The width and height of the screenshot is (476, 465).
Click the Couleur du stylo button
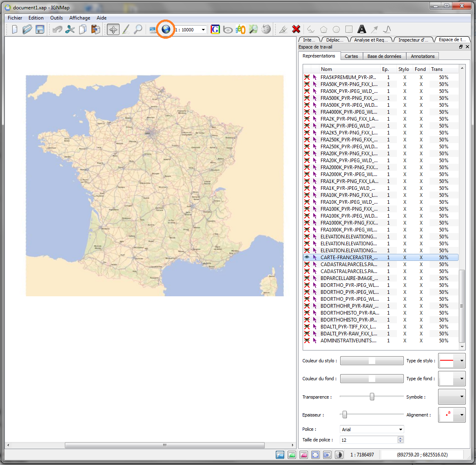(x=372, y=361)
